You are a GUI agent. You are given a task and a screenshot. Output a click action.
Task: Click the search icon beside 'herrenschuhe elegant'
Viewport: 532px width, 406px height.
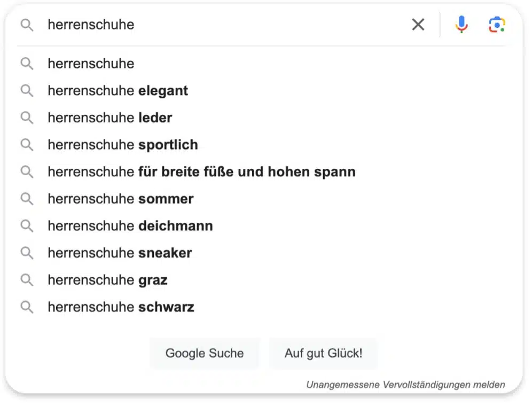tap(27, 90)
